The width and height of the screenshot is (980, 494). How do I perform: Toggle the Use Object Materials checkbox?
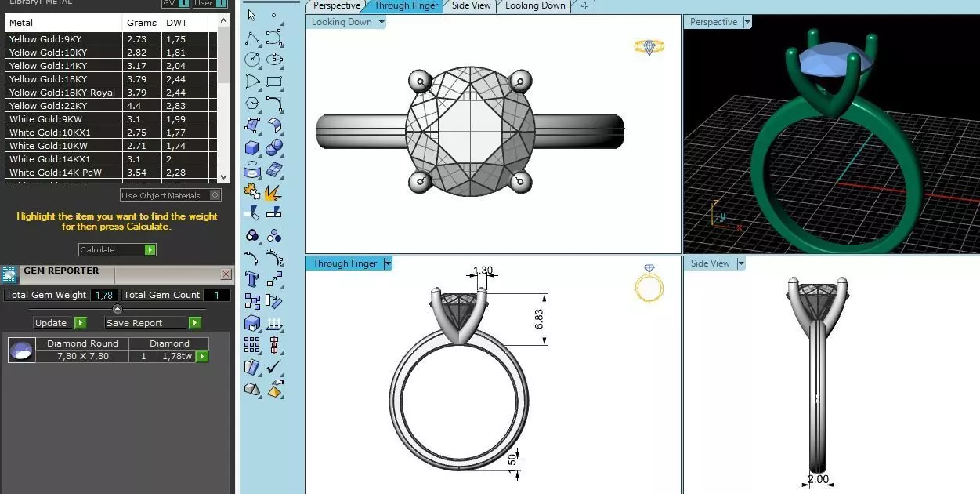click(x=215, y=195)
